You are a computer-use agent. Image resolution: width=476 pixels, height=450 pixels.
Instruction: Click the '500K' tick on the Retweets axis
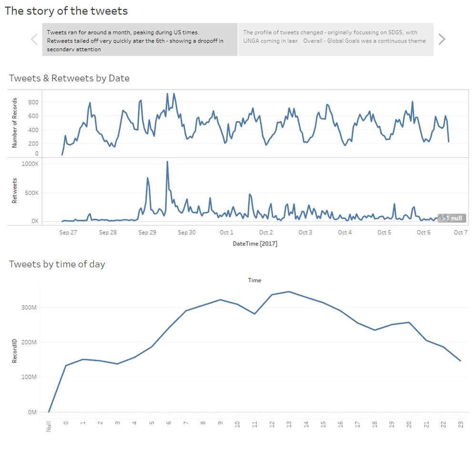(x=32, y=193)
